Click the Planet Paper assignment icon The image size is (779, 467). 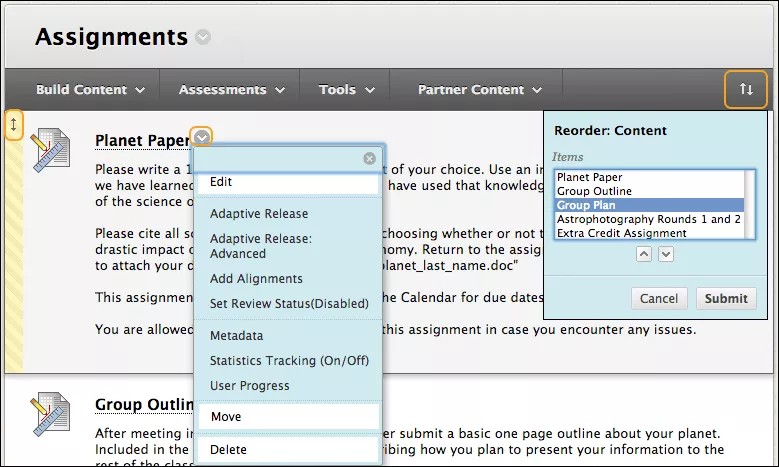point(50,149)
